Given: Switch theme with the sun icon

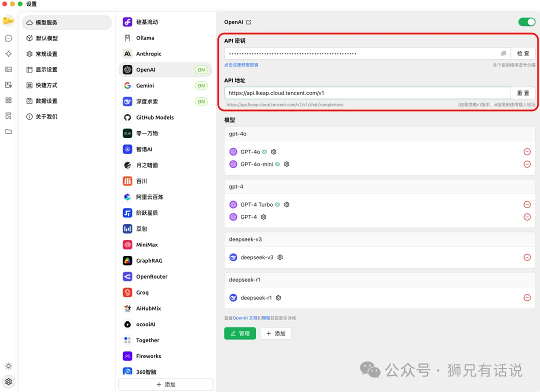Looking at the screenshot, I should point(8,366).
